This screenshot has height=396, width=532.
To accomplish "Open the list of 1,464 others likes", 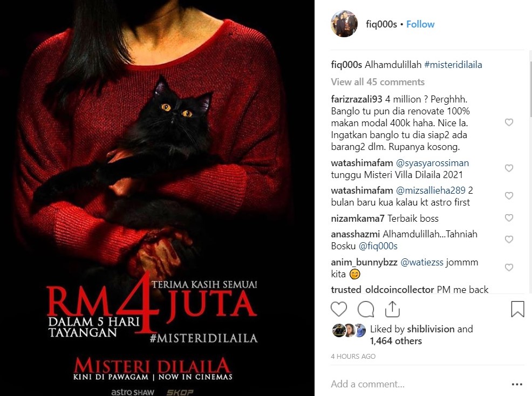I will click(x=395, y=340).
